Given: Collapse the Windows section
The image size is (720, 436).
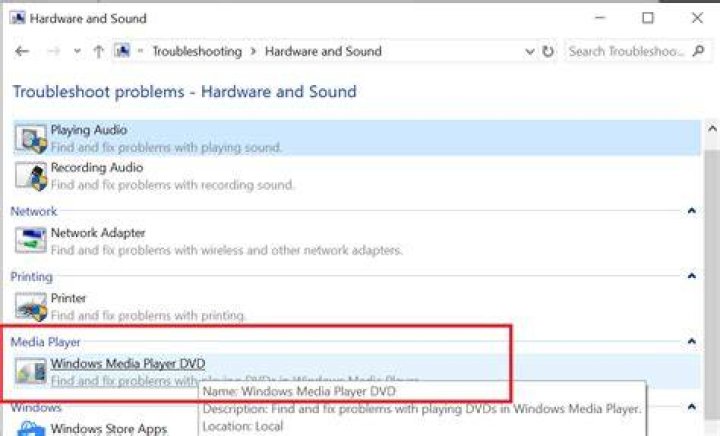Looking at the screenshot, I should pos(692,406).
